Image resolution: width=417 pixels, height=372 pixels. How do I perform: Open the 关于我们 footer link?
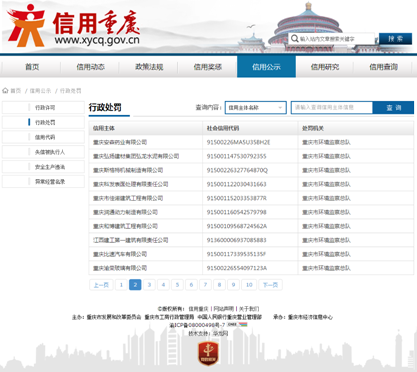(249, 309)
